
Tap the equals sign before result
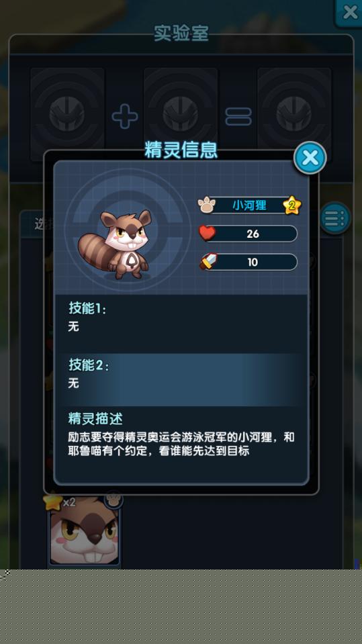(238, 117)
